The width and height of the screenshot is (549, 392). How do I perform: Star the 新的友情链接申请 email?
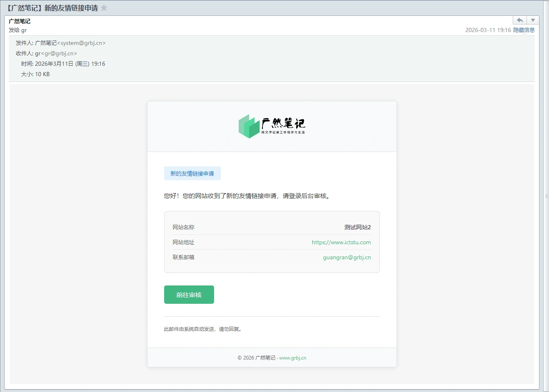pyautogui.click(x=104, y=8)
